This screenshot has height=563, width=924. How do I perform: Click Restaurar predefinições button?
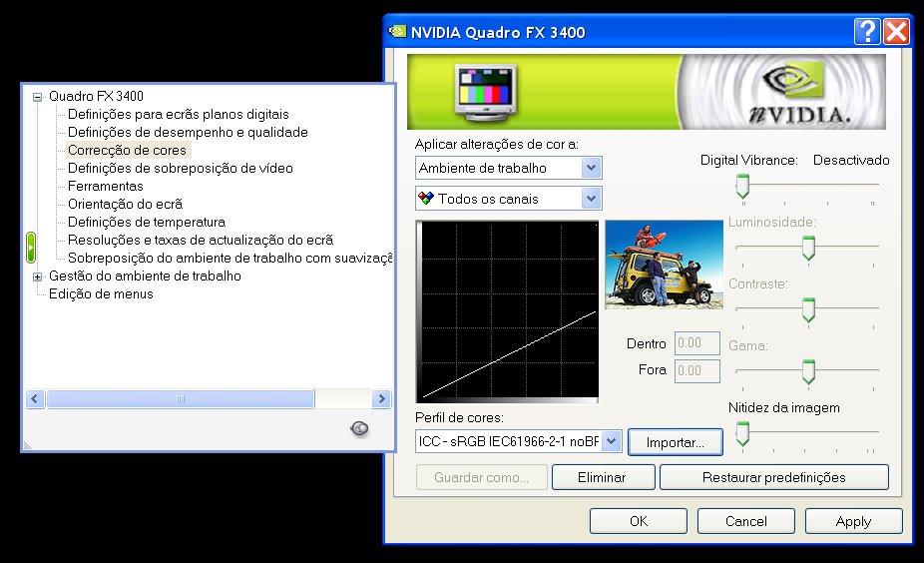(x=773, y=477)
